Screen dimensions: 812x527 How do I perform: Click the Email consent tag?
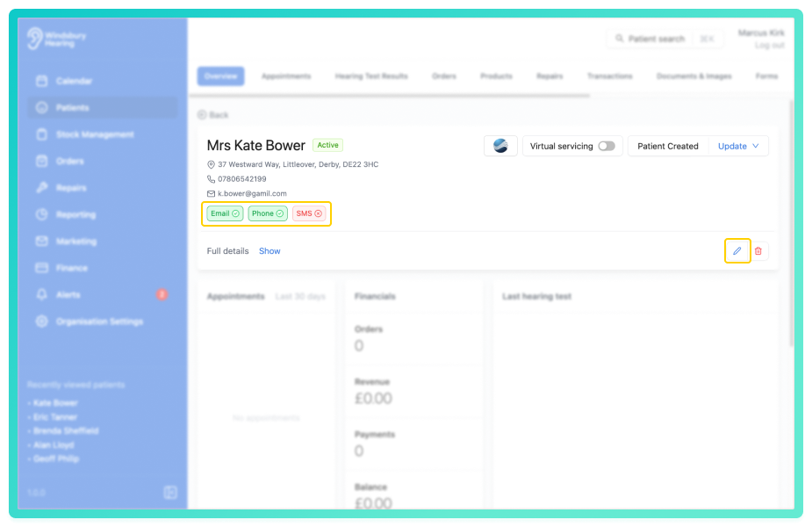225,213
